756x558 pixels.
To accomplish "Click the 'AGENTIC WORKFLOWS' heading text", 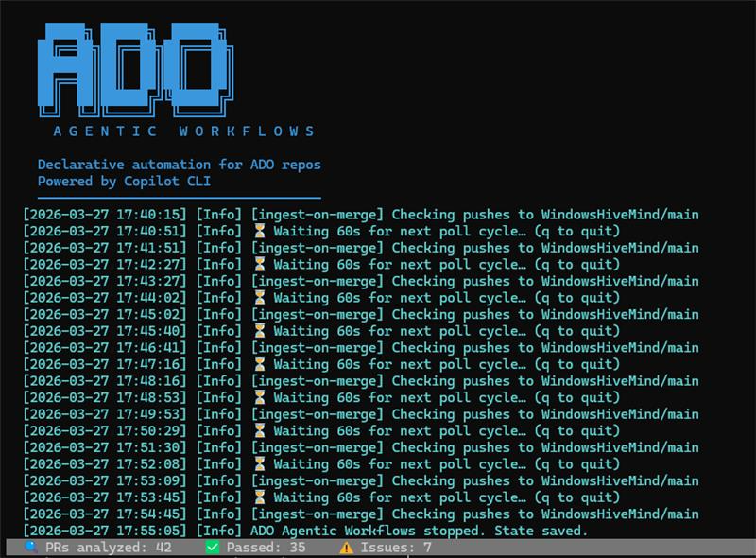I will click(x=183, y=131).
